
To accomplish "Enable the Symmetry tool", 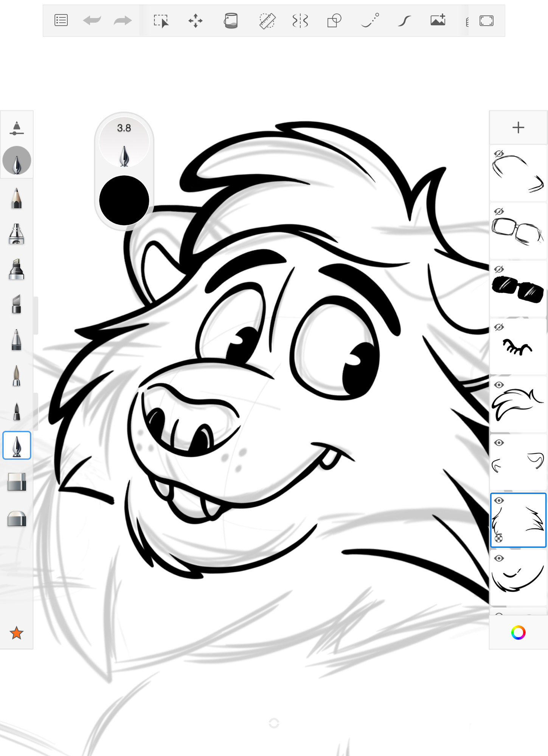I will point(300,21).
